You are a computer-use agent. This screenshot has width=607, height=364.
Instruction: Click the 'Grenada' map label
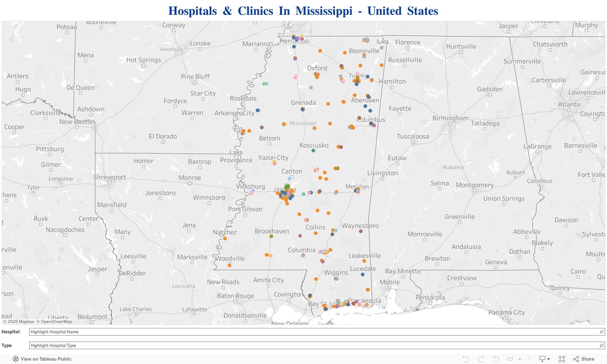pyautogui.click(x=303, y=102)
